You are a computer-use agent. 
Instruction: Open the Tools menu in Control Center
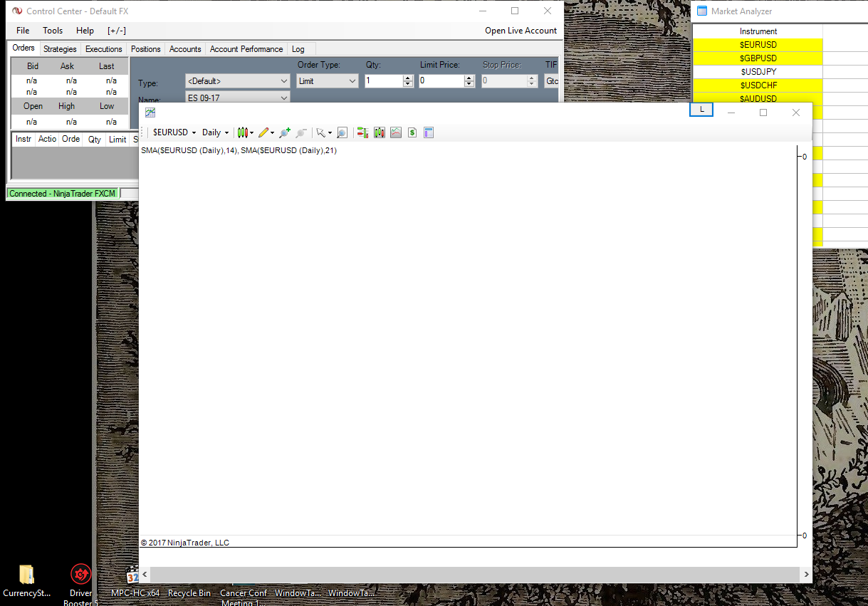53,31
